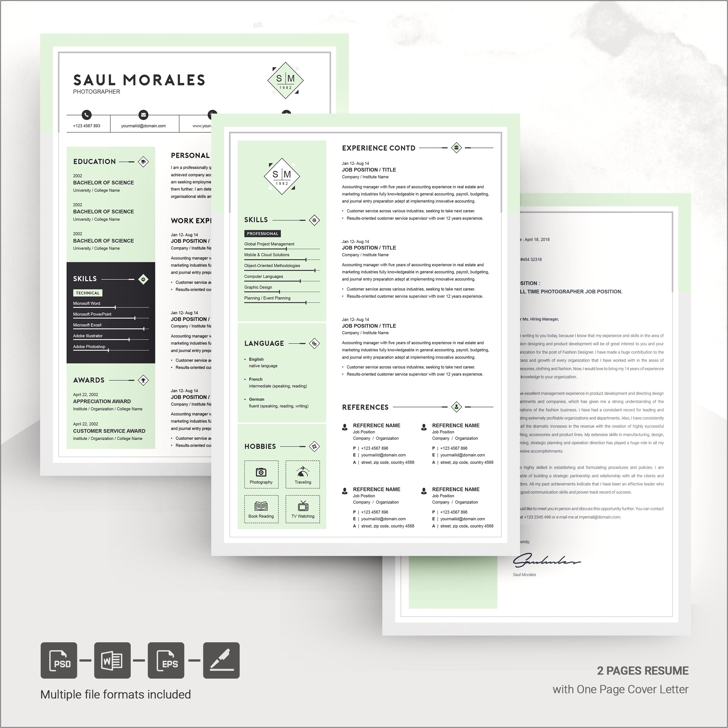Image resolution: width=728 pixels, height=728 pixels.
Task: Expand the HOBBIES section
Action: 261,443
